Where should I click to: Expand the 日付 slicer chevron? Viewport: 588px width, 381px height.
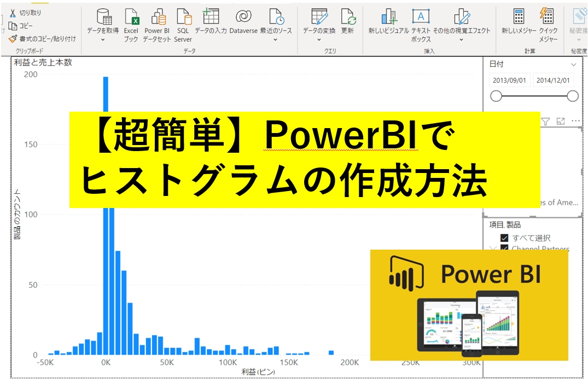[x=573, y=65]
